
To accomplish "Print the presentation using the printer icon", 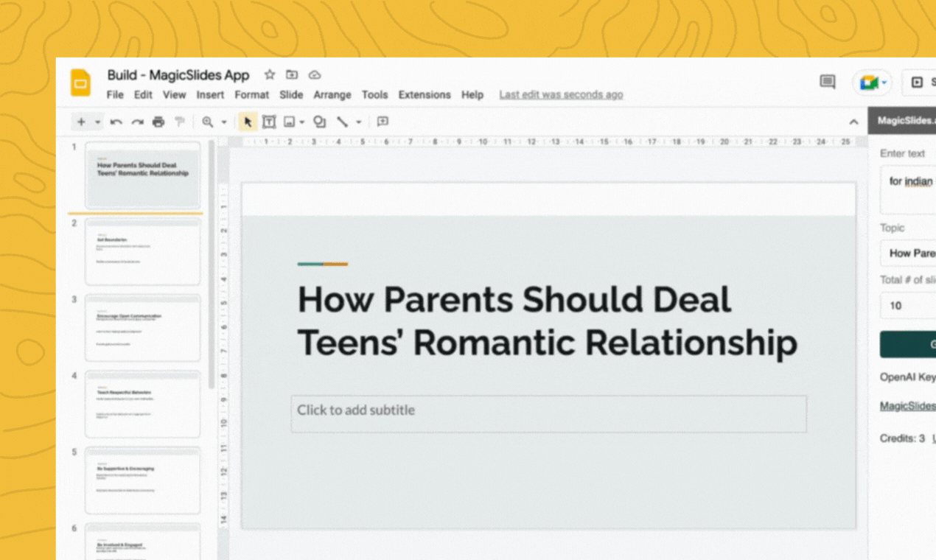I will 158,122.
